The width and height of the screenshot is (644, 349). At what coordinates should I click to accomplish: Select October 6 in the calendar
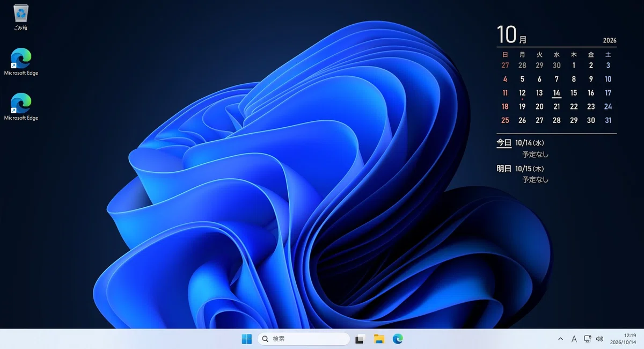click(539, 79)
